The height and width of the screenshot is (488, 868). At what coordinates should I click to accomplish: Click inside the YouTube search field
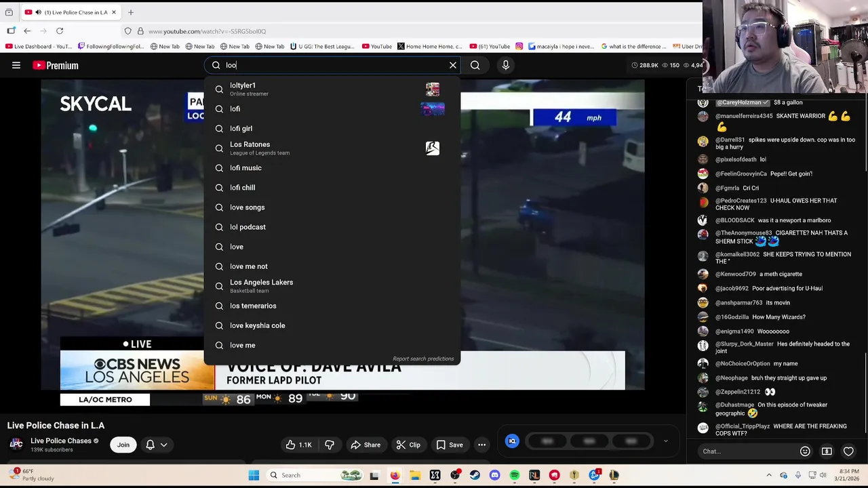click(x=332, y=65)
